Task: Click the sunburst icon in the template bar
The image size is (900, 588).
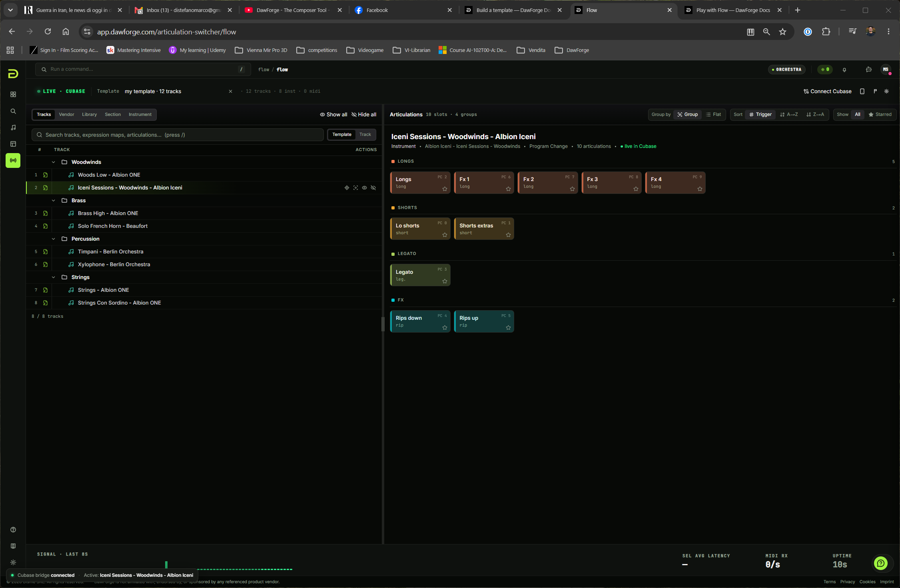Action: 886,92
